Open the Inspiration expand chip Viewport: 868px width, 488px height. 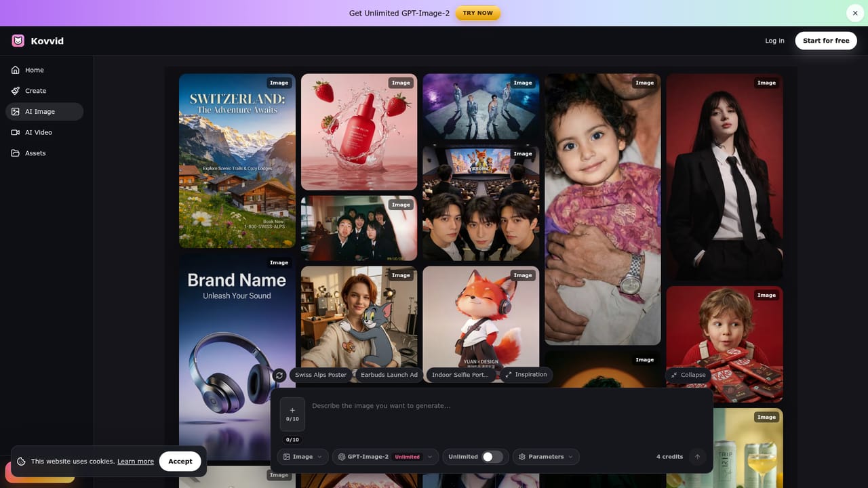(526, 375)
